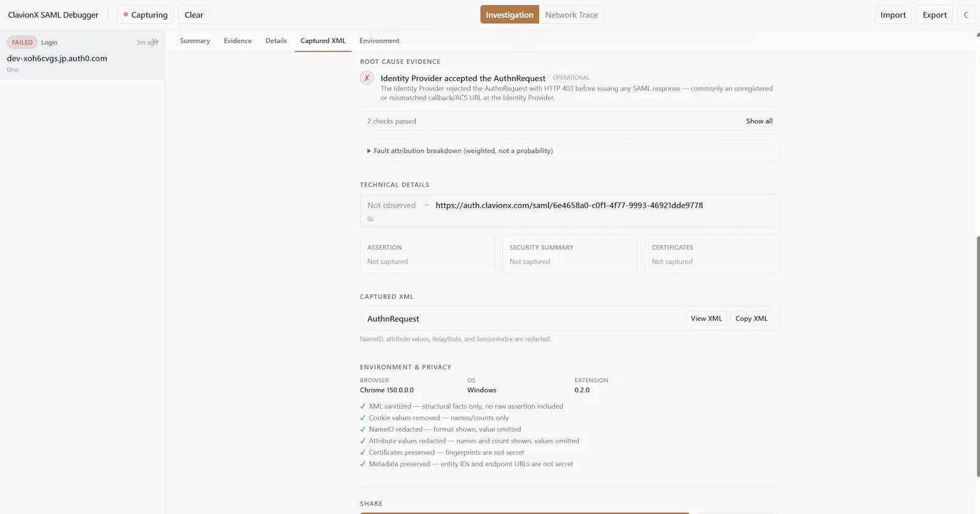Open the Environment tab
The height and width of the screenshot is (514, 980).
(379, 40)
